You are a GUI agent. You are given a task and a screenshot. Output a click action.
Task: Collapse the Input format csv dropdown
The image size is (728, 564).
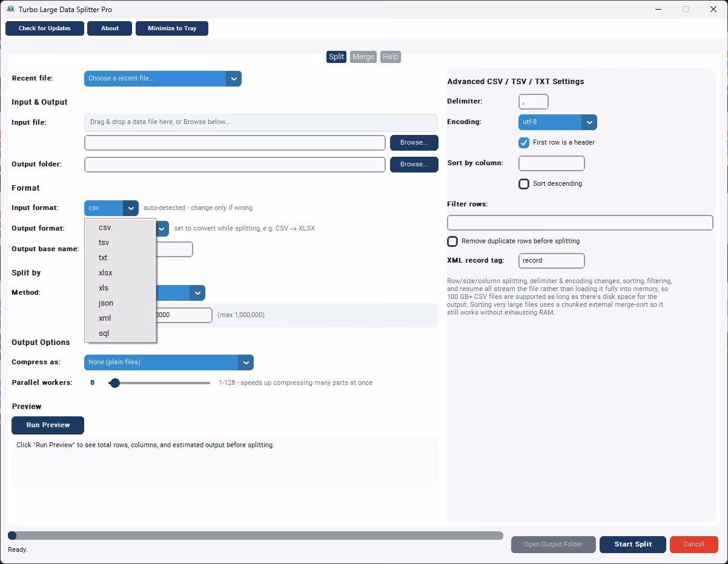[111, 208]
